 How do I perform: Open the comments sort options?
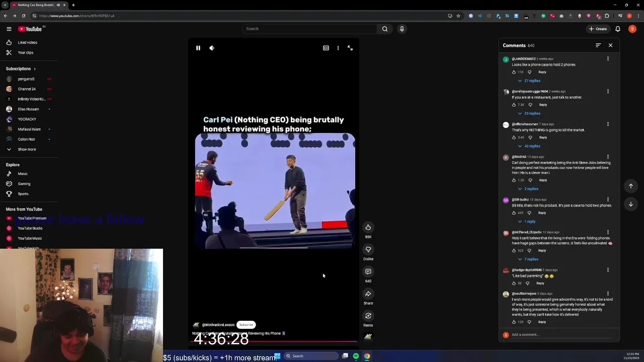(x=598, y=45)
